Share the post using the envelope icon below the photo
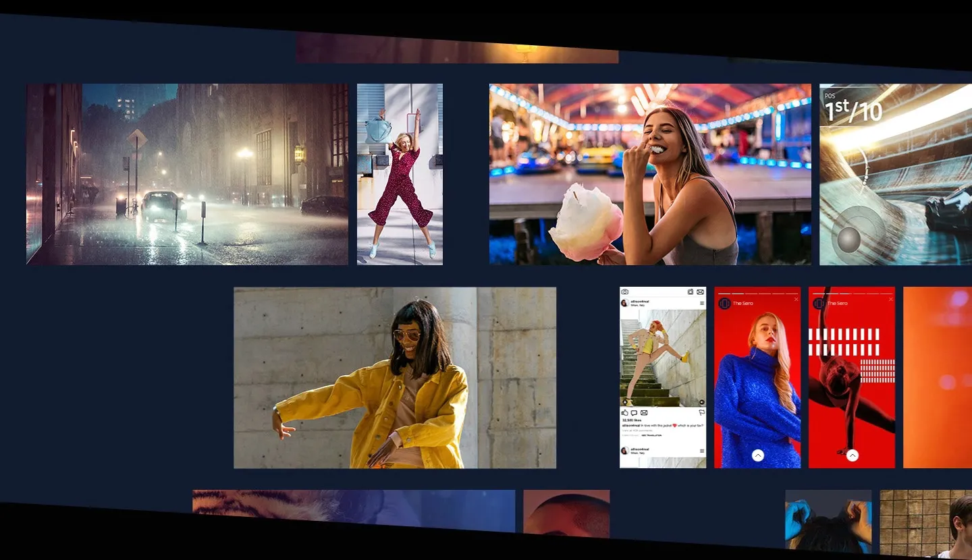 click(x=644, y=412)
